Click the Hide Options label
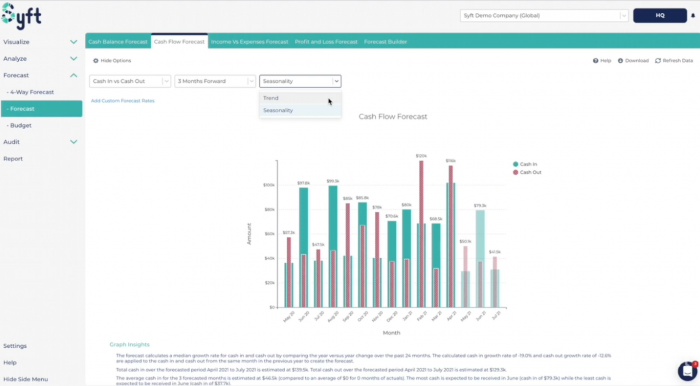Image resolution: width=700 pixels, height=386 pixels. tap(116, 61)
